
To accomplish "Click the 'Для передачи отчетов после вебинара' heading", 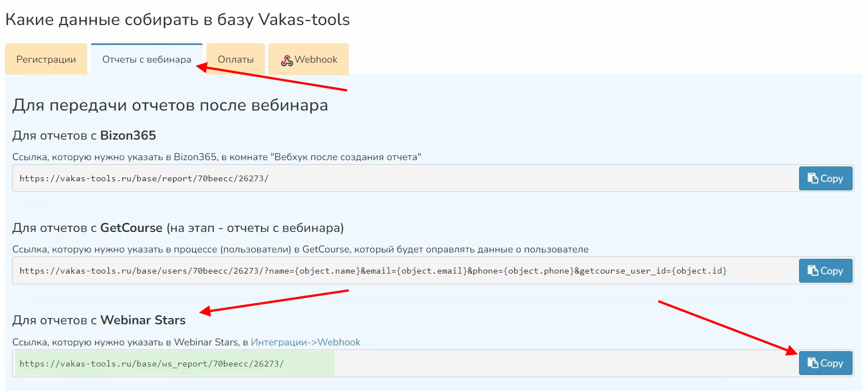I will pos(170,105).
